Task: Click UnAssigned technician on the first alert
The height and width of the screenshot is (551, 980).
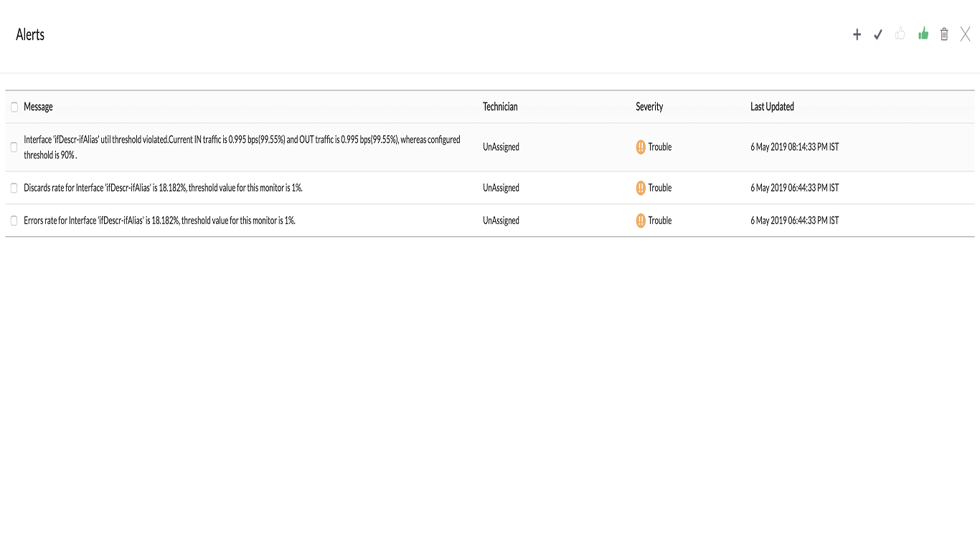Action: 500,146
